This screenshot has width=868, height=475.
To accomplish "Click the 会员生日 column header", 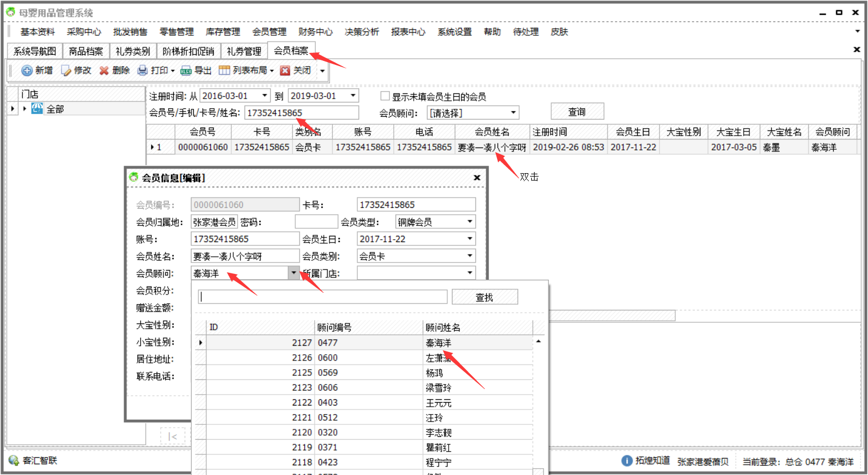I will pos(634,132).
